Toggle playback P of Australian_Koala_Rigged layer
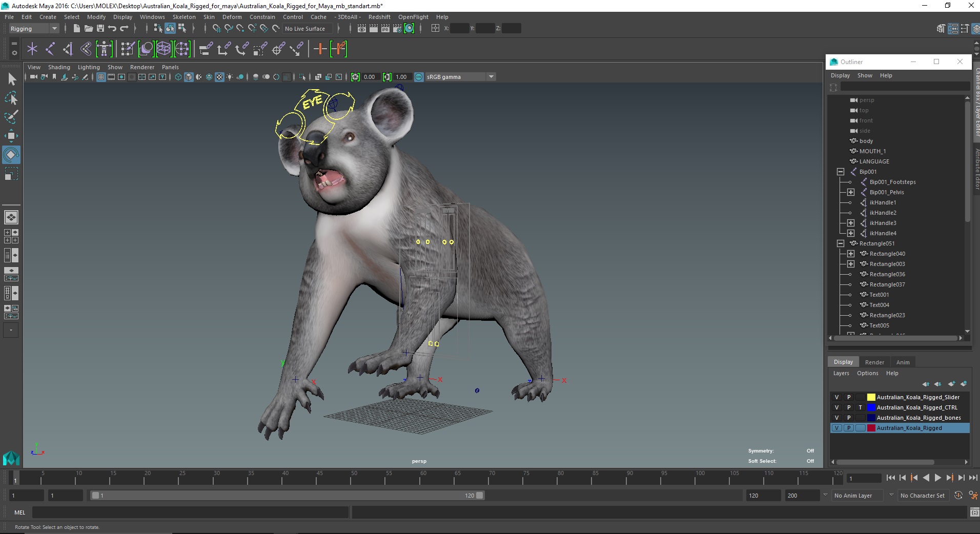 click(849, 428)
